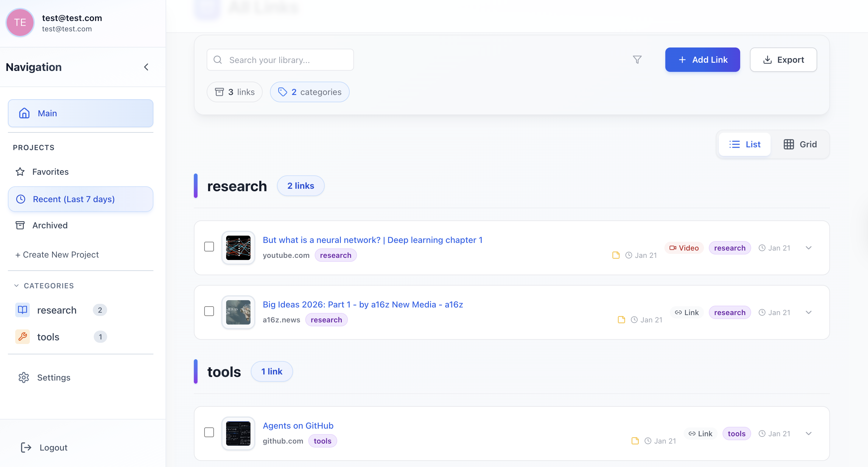The image size is (868, 467).
Task: Expand the Big Ideas 2026 row details
Action: pyautogui.click(x=808, y=312)
